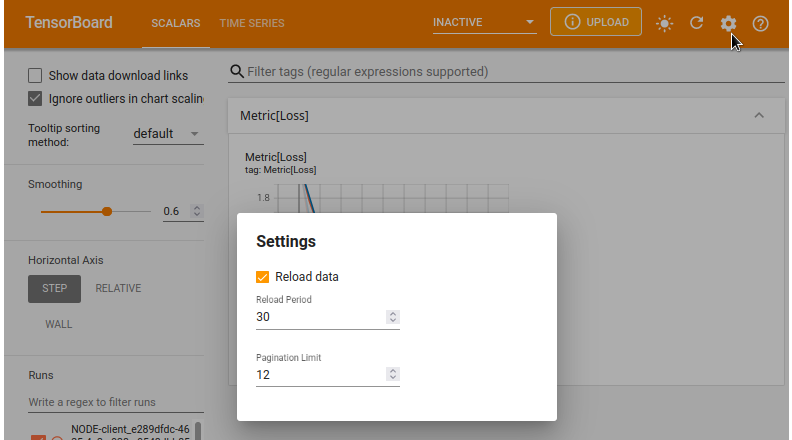Click the Smoothing slider handle
The height and width of the screenshot is (440, 792).
click(x=107, y=211)
